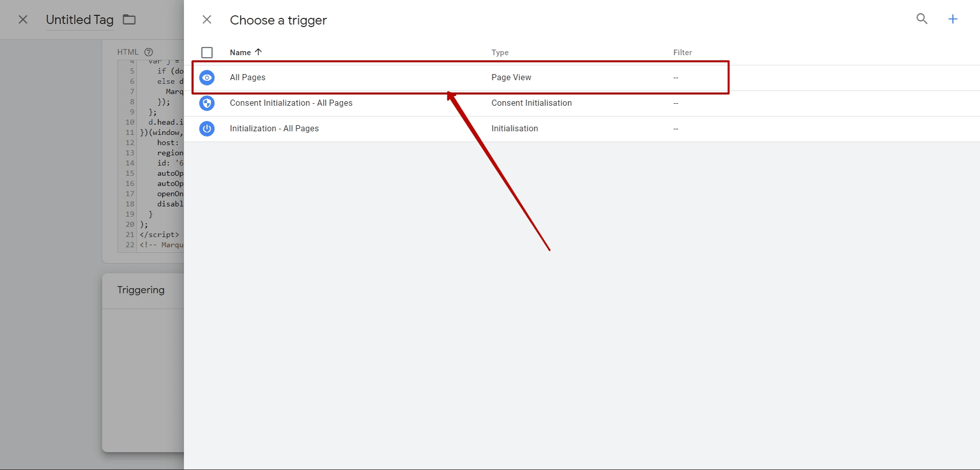This screenshot has height=470, width=980.
Task: Click code line number 22
Action: 130,245
